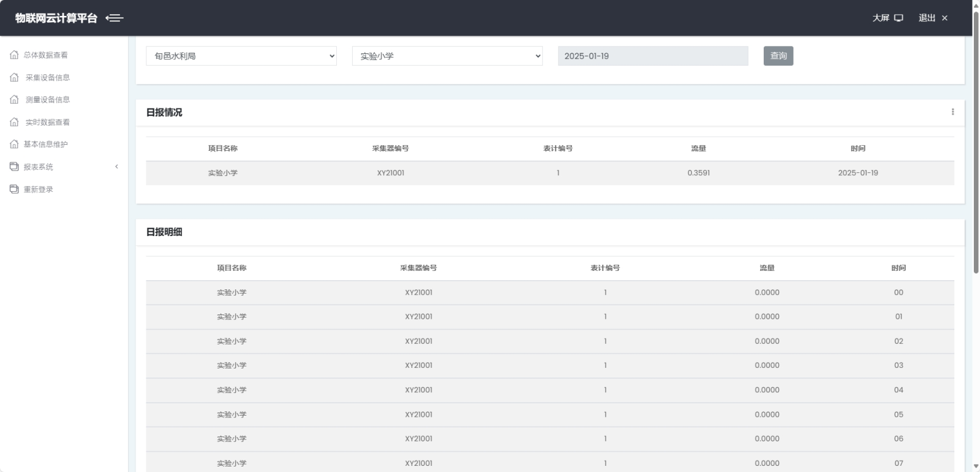Image resolution: width=980 pixels, height=472 pixels.
Task: Click the 大屏 monitor icon
Action: click(x=899, y=18)
